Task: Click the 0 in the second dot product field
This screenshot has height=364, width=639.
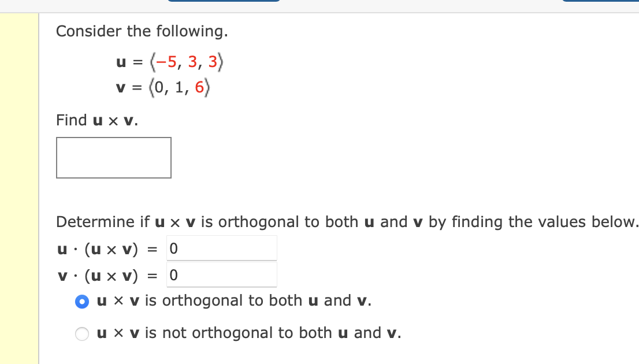Action: click(x=173, y=274)
